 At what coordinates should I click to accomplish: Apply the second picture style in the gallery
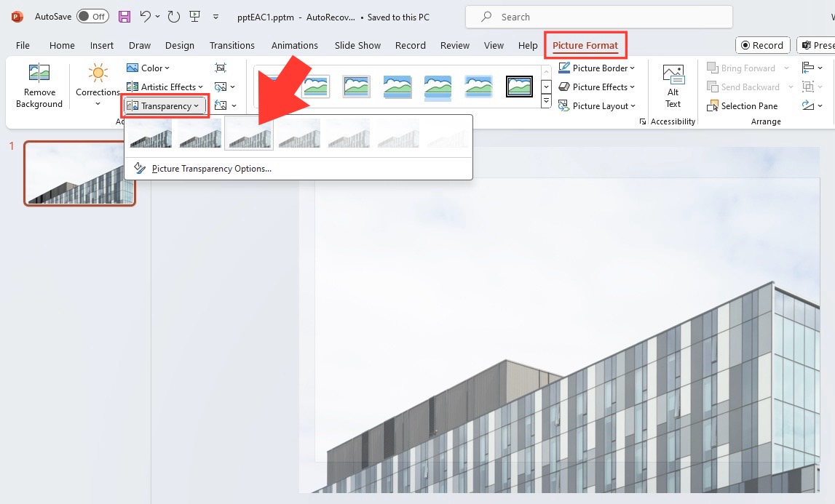tap(316, 87)
